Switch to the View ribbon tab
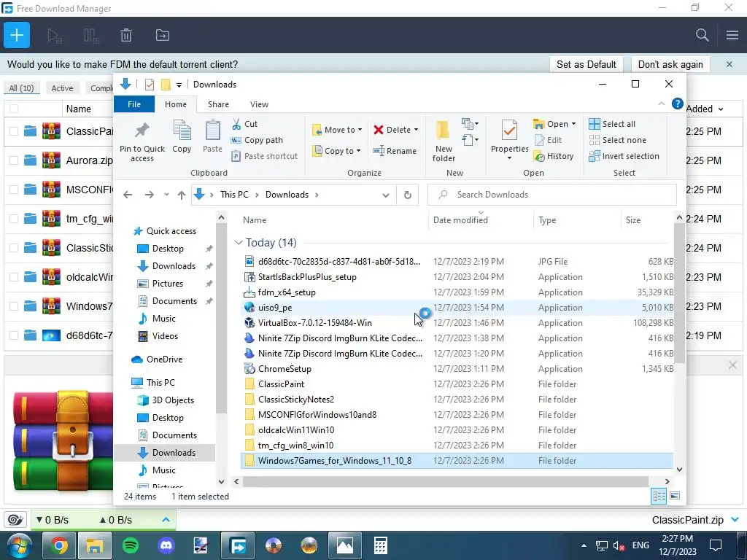747x560 pixels. pyautogui.click(x=259, y=104)
